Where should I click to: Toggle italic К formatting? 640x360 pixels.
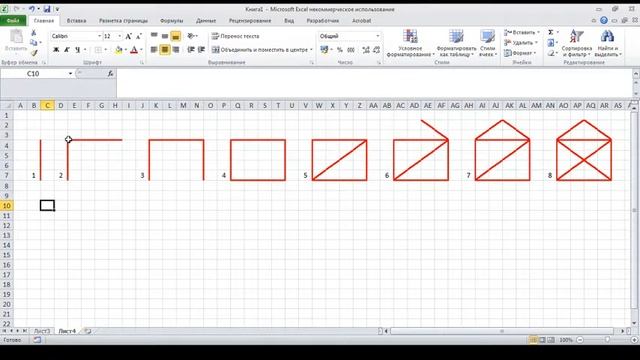[x=67, y=50]
